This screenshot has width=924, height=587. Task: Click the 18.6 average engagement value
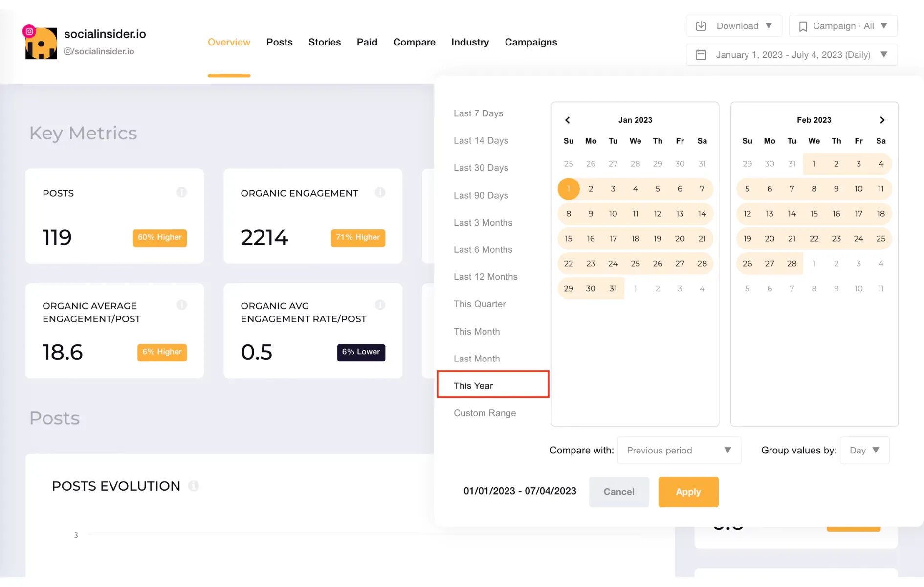pyautogui.click(x=63, y=352)
